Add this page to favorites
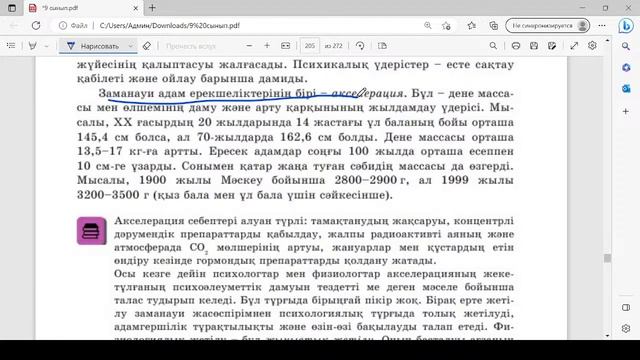 (x=446, y=25)
